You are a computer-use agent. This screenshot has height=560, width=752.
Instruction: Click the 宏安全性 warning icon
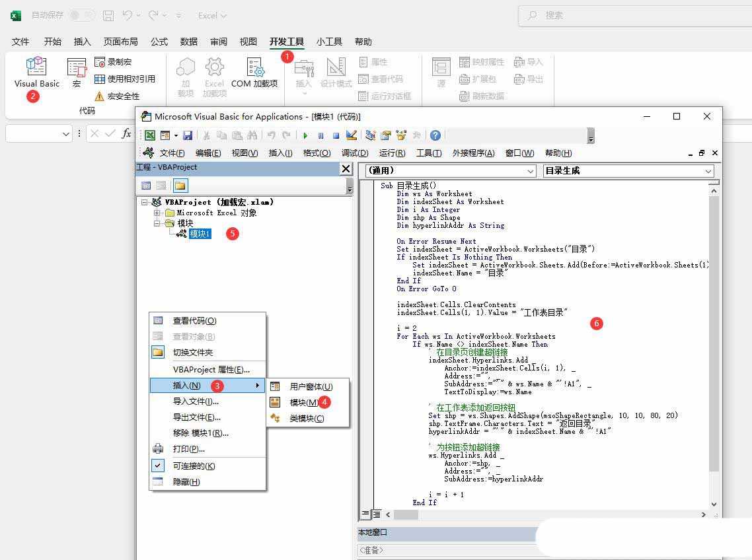pos(100,96)
